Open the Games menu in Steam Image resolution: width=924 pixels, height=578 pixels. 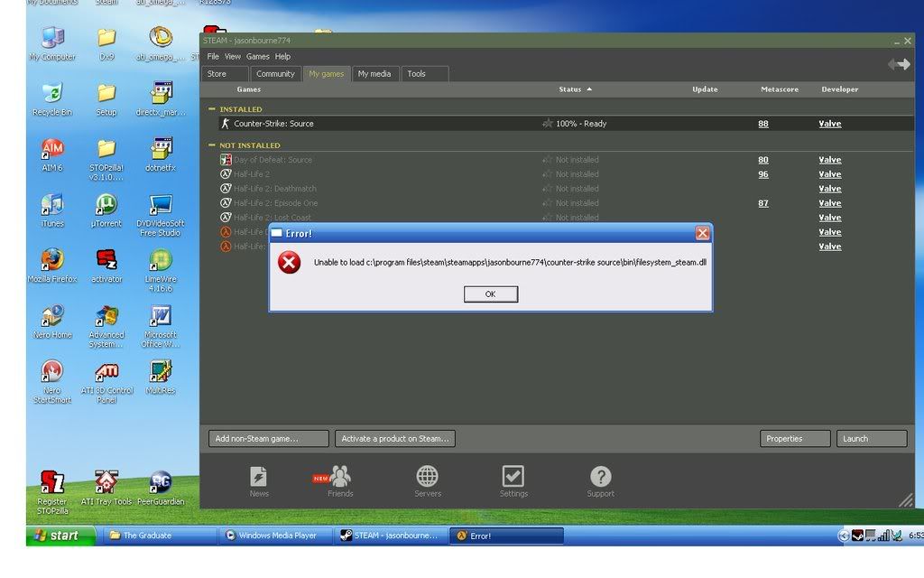click(257, 57)
